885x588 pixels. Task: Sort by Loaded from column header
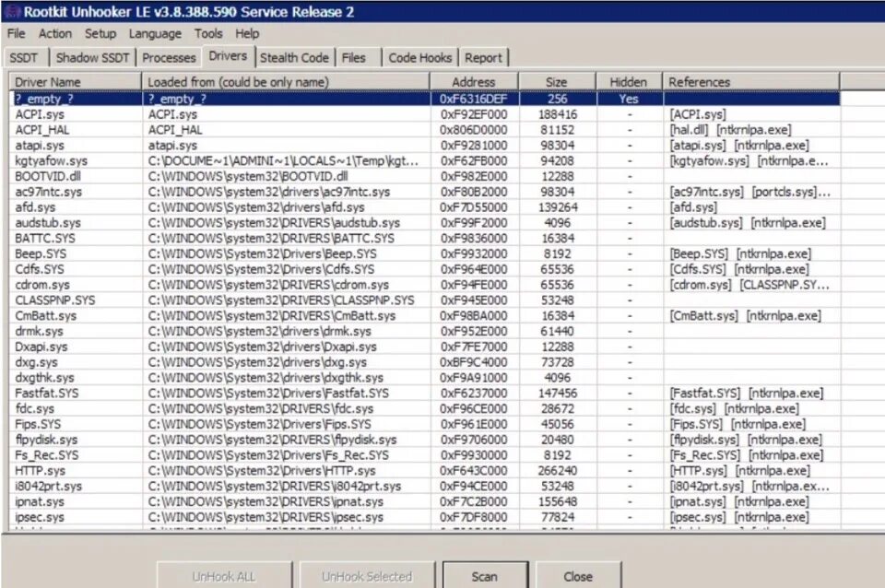coord(286,82)
